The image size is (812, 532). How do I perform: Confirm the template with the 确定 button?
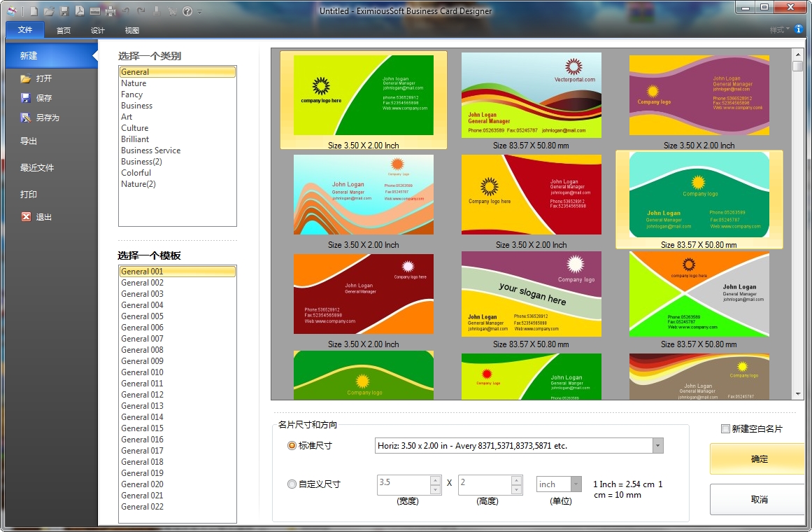click(x=757, y=459)
